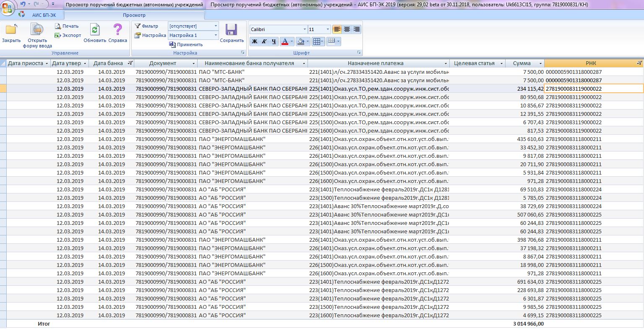Open the Наименование банка получателя column dropdown arrow
The image size is (644, 329).
click(x=304, y=63)
